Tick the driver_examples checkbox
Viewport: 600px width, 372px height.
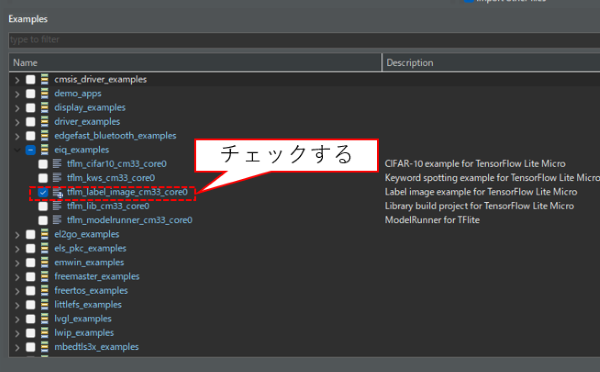(x=31, y=122)
